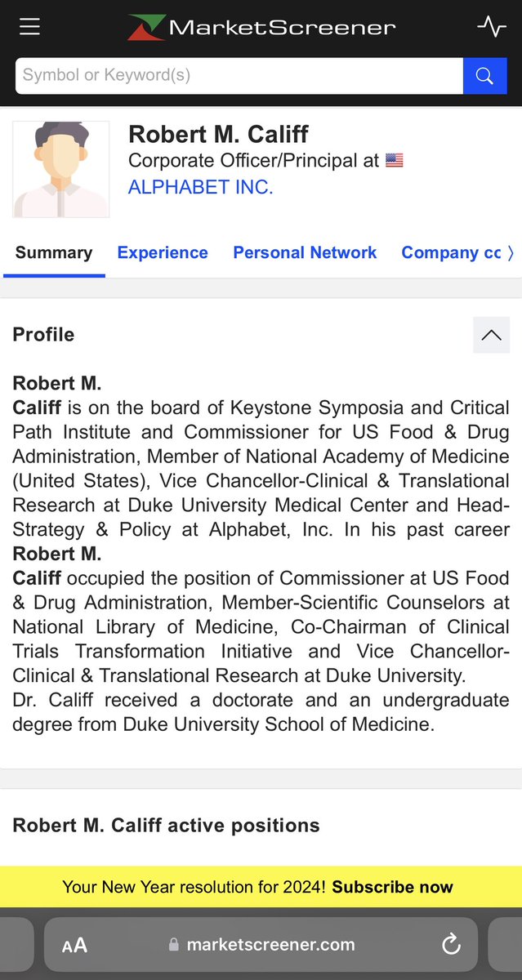Switch to the Experience tab
Viewport: 522px width, 980px height.
[163, 253]
